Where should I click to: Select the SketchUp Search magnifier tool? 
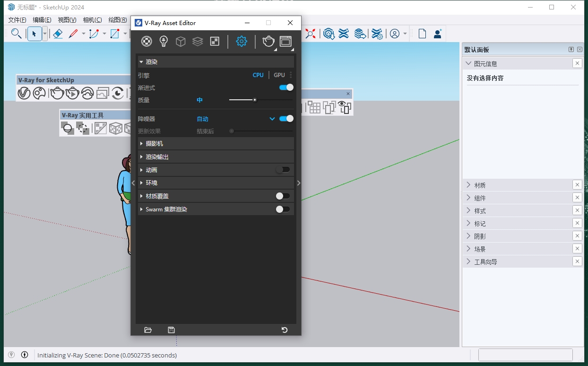[16, 34]
